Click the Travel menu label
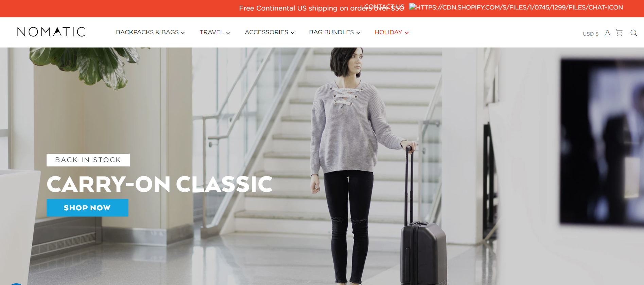The width and height of the screenshot is (644, 285). click(x=211, y=32)
